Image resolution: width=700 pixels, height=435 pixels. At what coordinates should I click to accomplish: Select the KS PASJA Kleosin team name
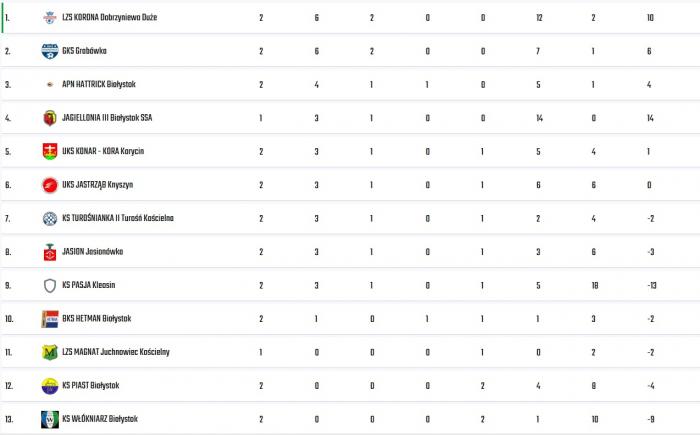click(88, 285)
